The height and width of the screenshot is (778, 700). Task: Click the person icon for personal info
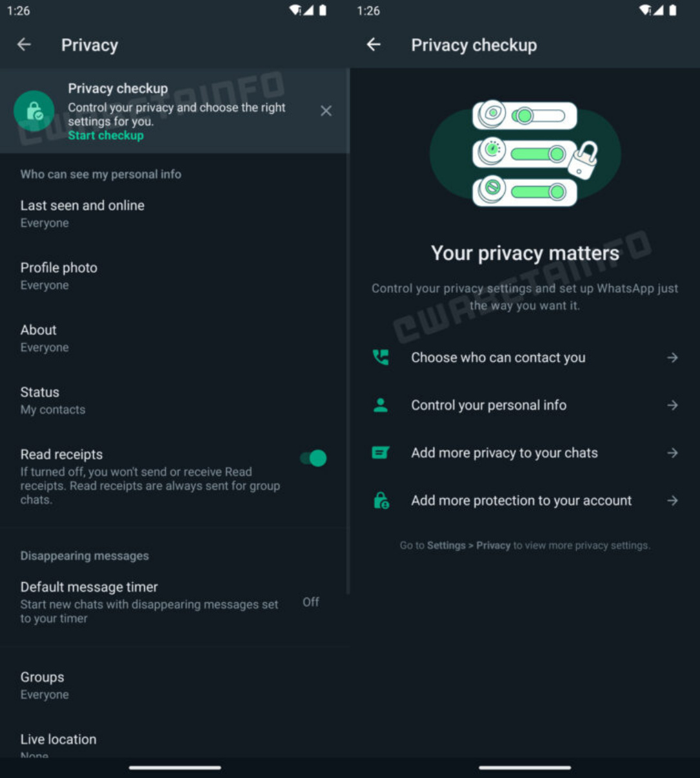(x=381, y=405)
